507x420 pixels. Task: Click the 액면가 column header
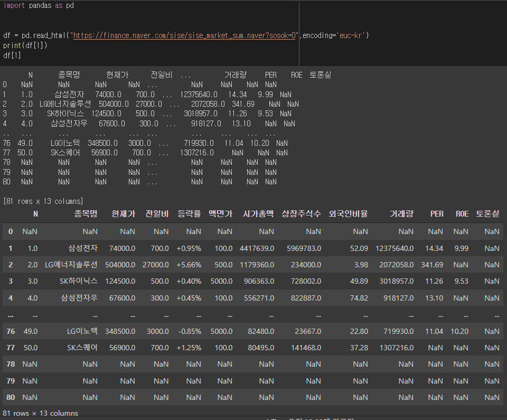[x=221, y=213]
